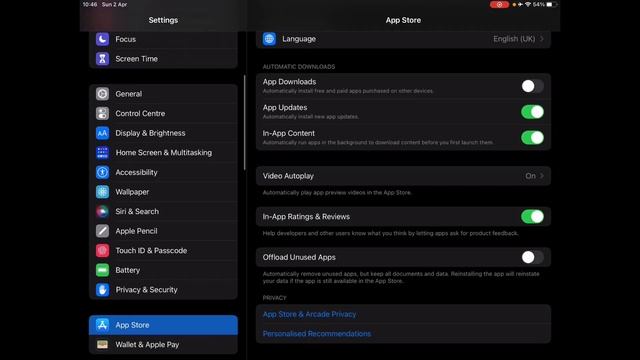640x360 pixels.
Task: Go to Accessibility settings
Action: click(163, 172)
